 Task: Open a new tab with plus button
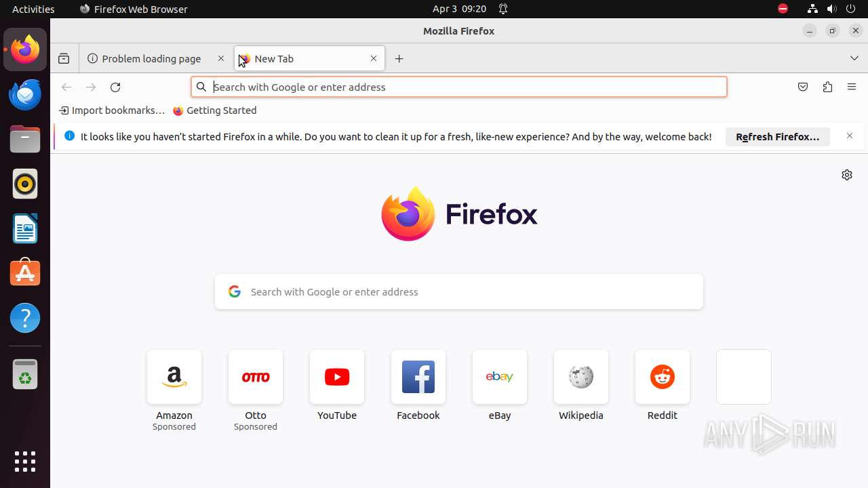click(399, 59)
